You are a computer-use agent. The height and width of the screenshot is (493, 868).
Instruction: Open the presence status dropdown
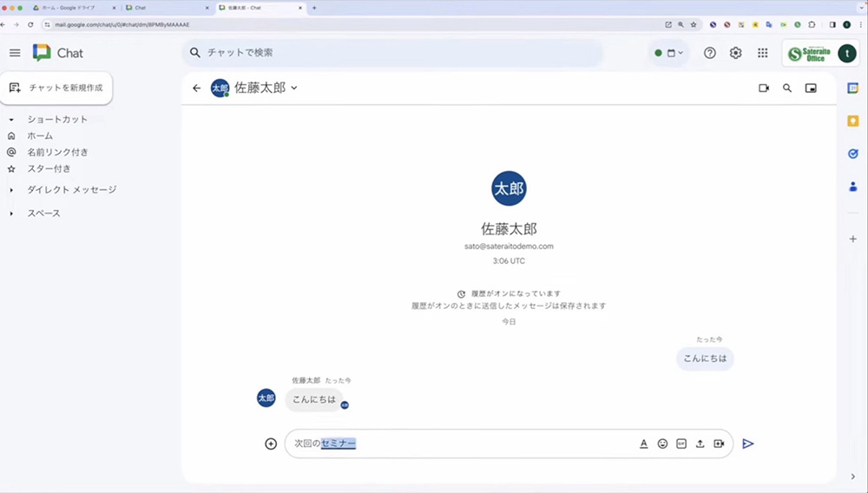point(668,53)
